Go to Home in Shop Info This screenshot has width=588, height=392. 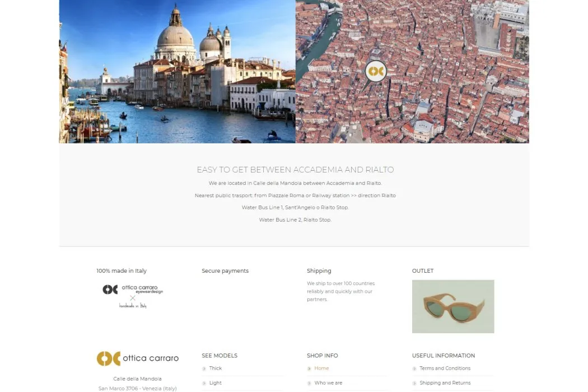click(x=321, y=368)
